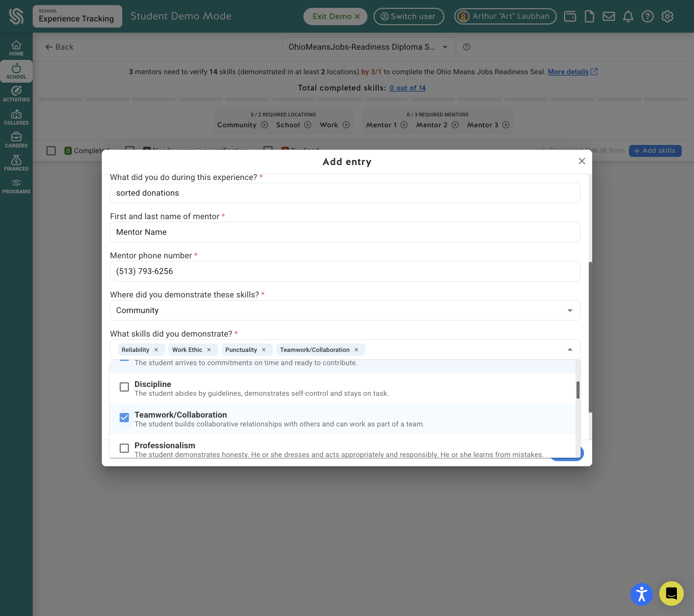Remove the Teamwork/Collaboration skill chip

[356, 350]
